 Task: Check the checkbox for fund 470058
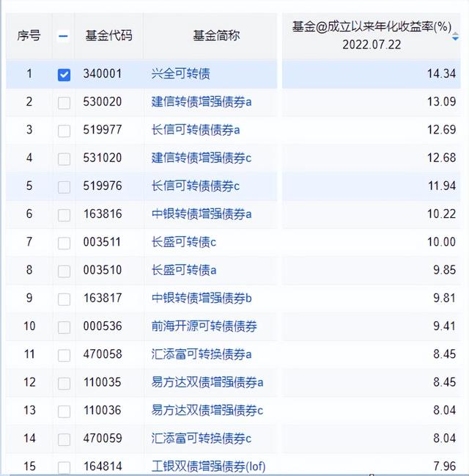(x=64, y=355)
